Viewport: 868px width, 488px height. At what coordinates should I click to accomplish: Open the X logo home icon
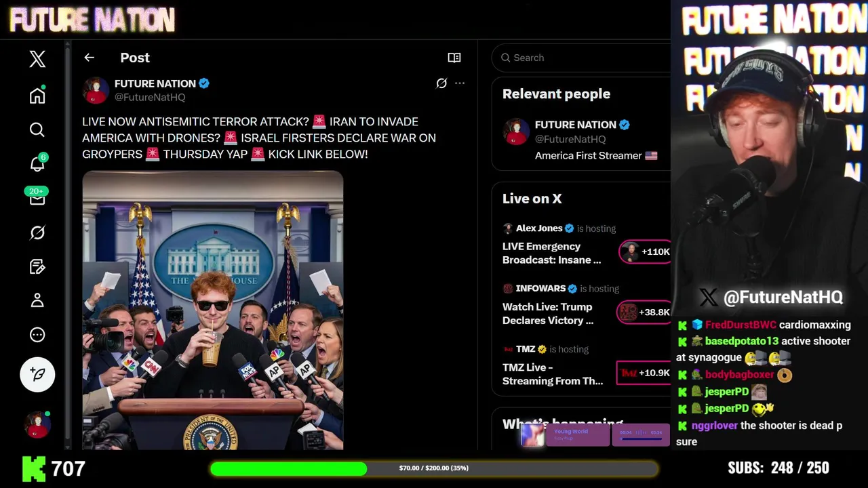(x=37, y=59)
